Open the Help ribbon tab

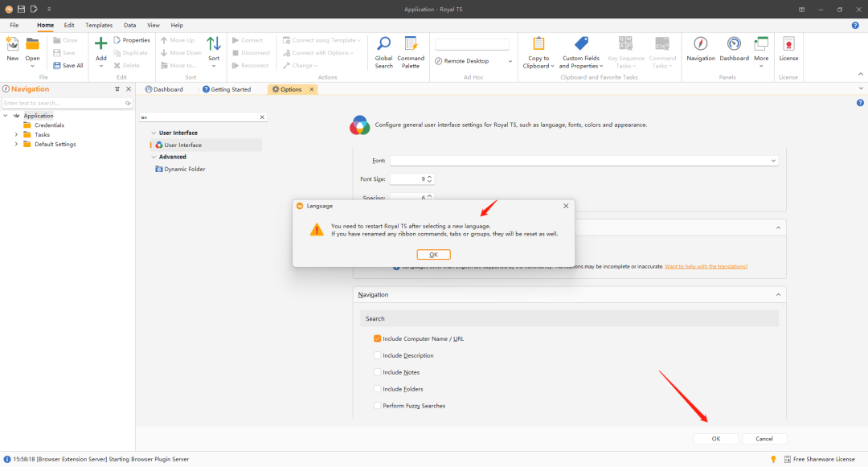coord(177,26)
